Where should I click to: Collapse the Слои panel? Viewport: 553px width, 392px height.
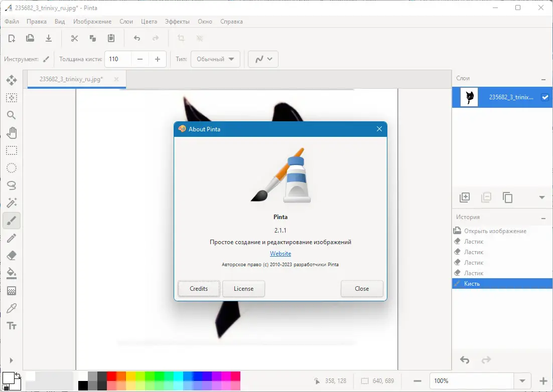[543, 79]
